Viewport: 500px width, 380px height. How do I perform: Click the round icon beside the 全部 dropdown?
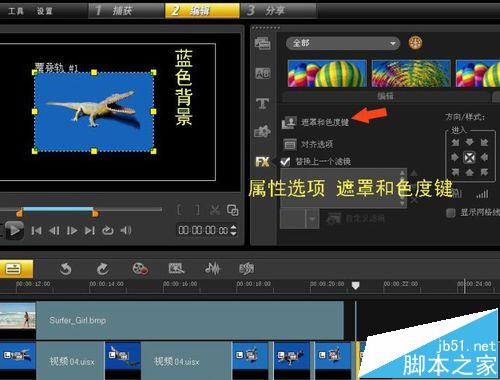point(415,43)
